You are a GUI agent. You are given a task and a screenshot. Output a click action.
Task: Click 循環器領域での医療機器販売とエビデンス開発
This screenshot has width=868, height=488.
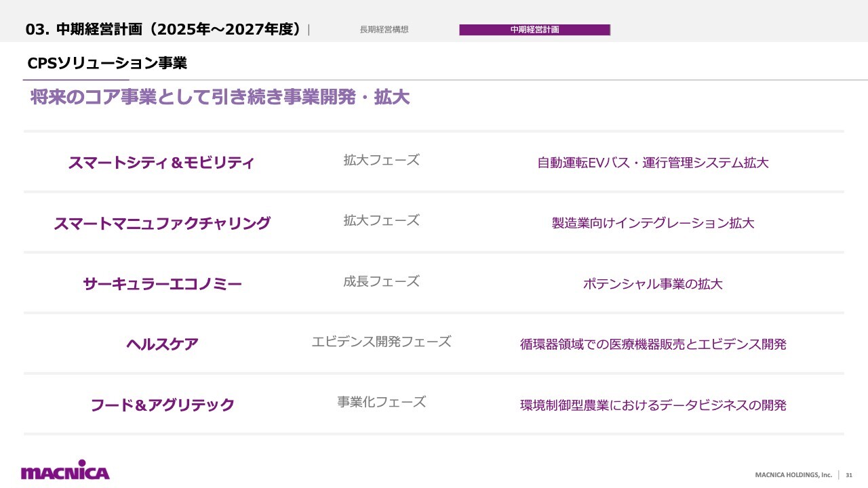652,344
